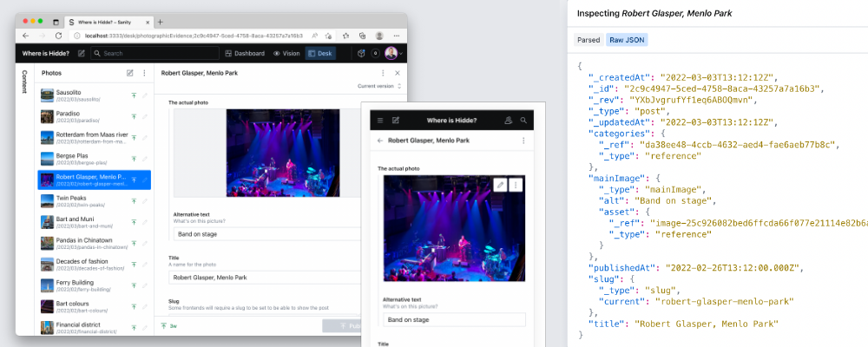Select the Paradiso photo item
Viewport: 868px width, 347px height.
coord(94,116)
